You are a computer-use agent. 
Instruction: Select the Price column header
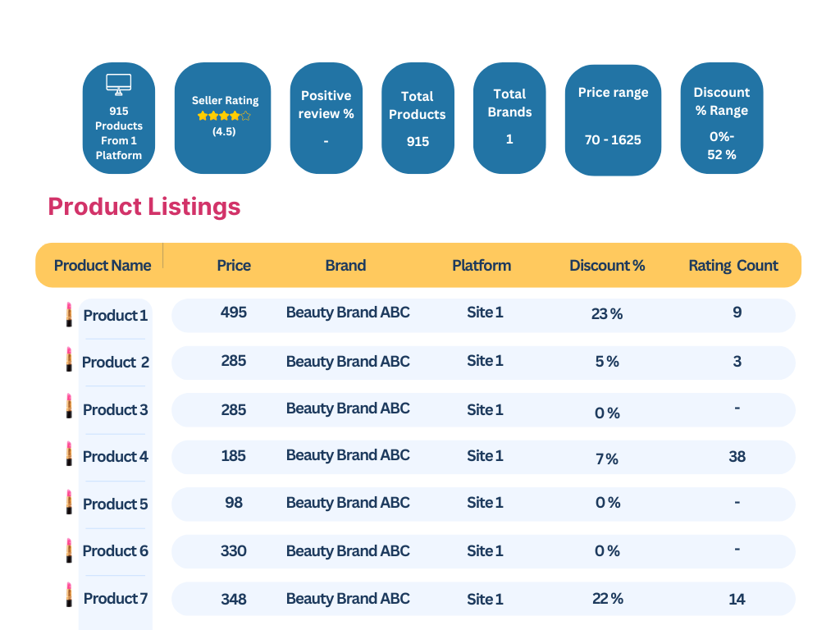[234, 266]
